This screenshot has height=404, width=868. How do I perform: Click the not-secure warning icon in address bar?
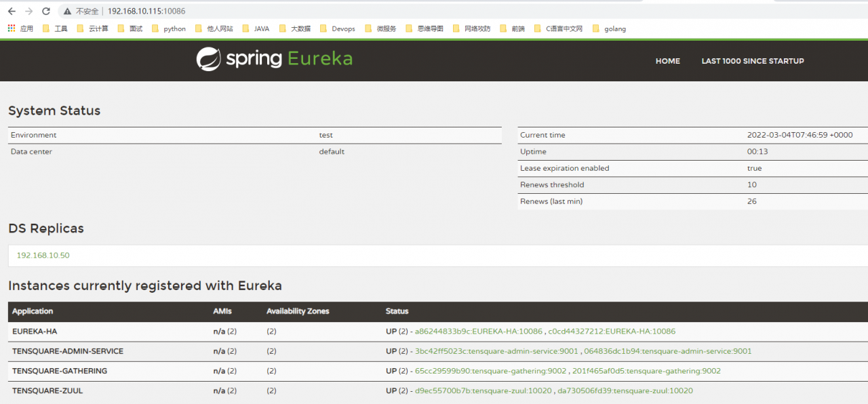click(x=67, y=12)
